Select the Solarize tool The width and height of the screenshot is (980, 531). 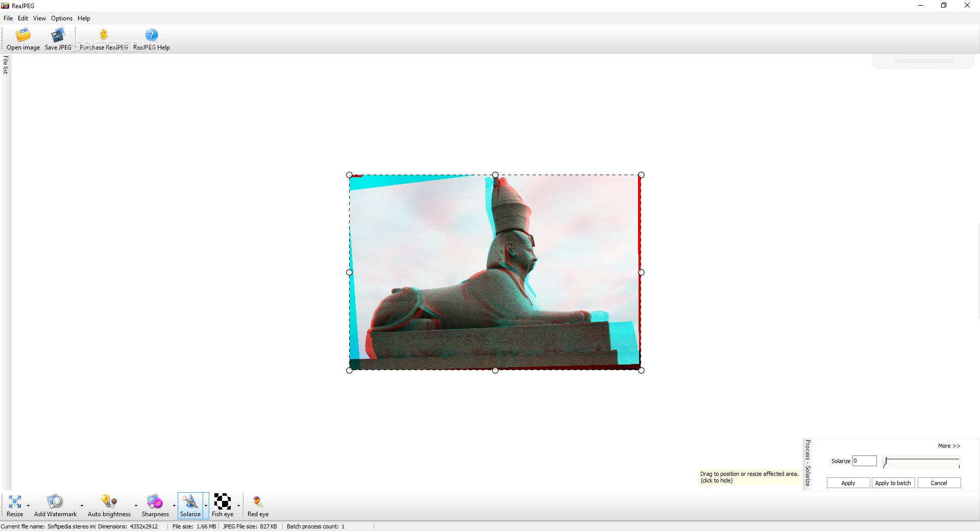pos(190,505)
